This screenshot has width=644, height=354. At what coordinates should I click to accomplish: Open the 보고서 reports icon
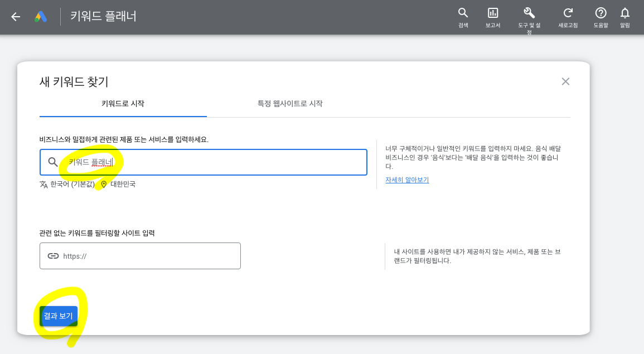[493, 18]
